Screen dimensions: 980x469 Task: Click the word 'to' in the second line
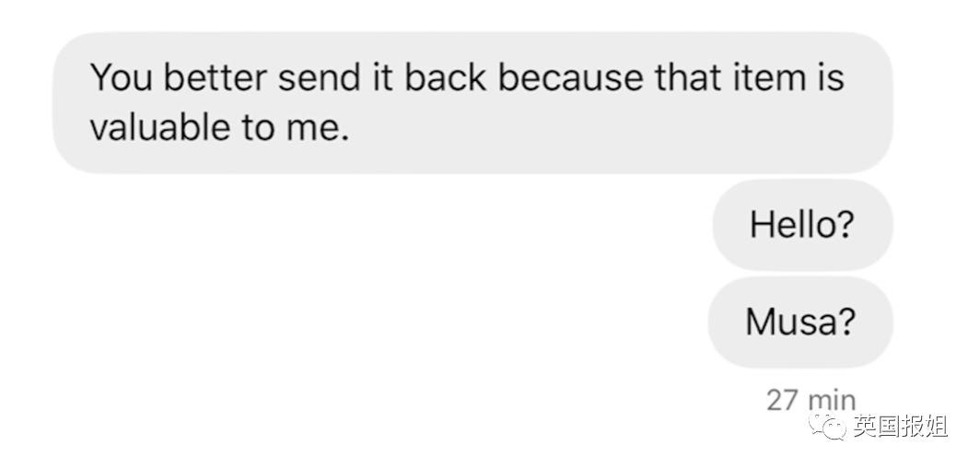point(258,127)
